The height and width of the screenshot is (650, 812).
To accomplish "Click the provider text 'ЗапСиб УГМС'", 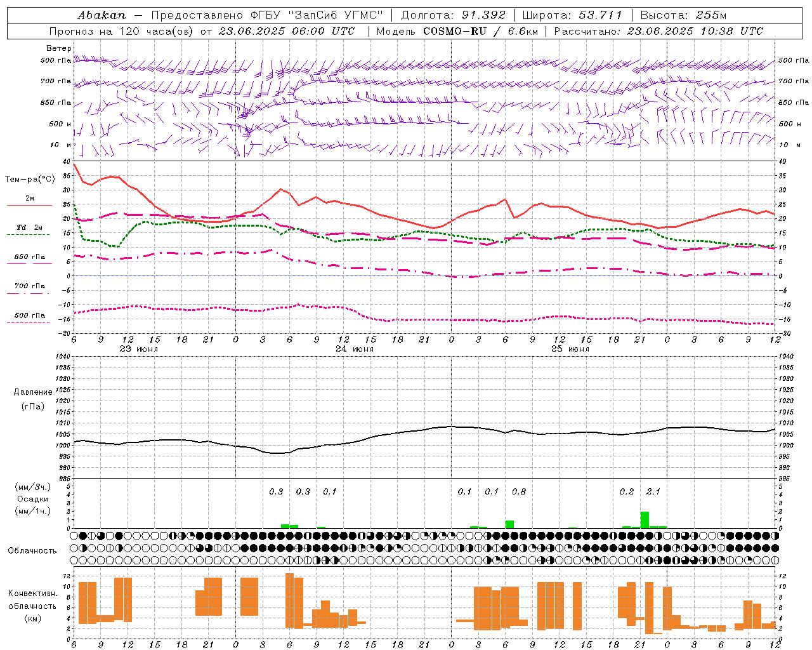I will (336, 15).
